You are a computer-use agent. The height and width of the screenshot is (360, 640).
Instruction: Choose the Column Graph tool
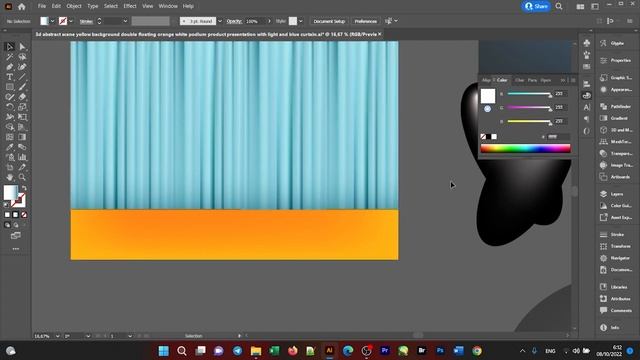(x=22, y=157)
